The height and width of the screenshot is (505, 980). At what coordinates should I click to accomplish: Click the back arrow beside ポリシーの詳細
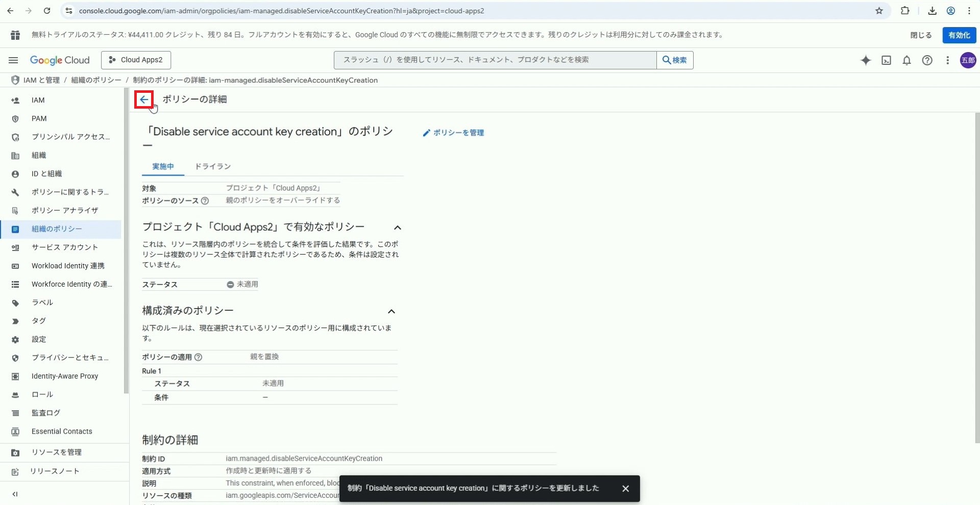click(144, 99)
